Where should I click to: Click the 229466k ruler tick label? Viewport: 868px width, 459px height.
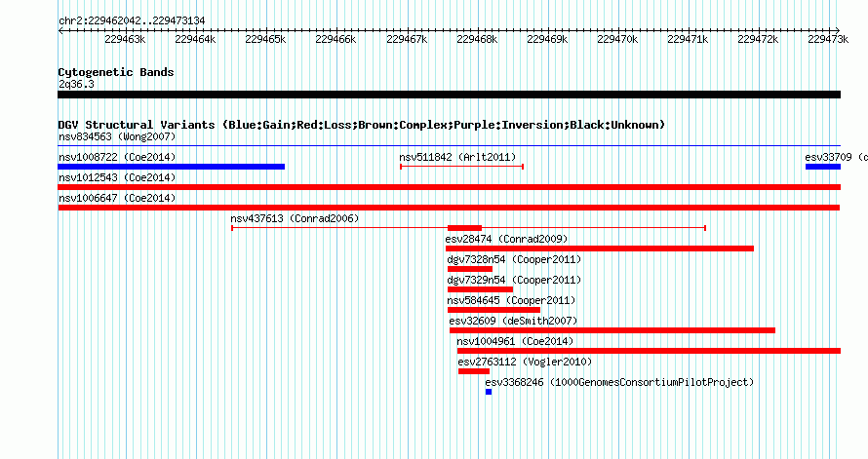(x=336, y=39)
